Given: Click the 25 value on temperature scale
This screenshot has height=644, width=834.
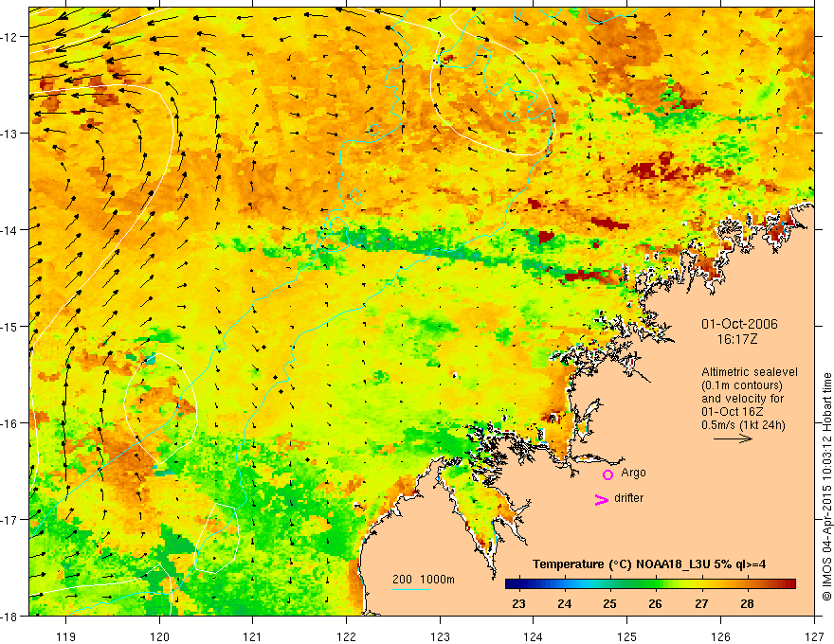Looking at the screenshot, I should [610, 603].
